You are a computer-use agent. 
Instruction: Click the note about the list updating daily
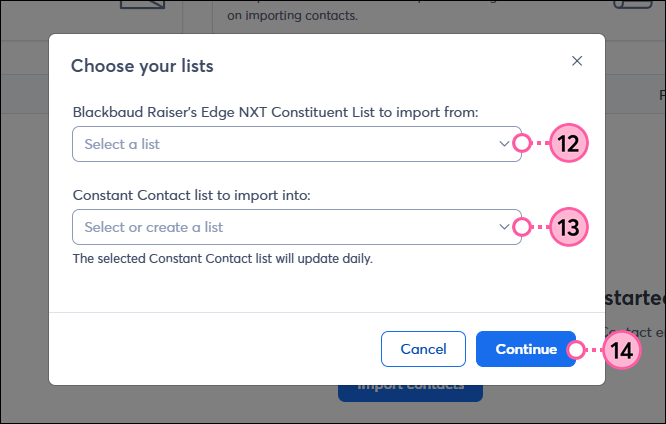(223, 259)
